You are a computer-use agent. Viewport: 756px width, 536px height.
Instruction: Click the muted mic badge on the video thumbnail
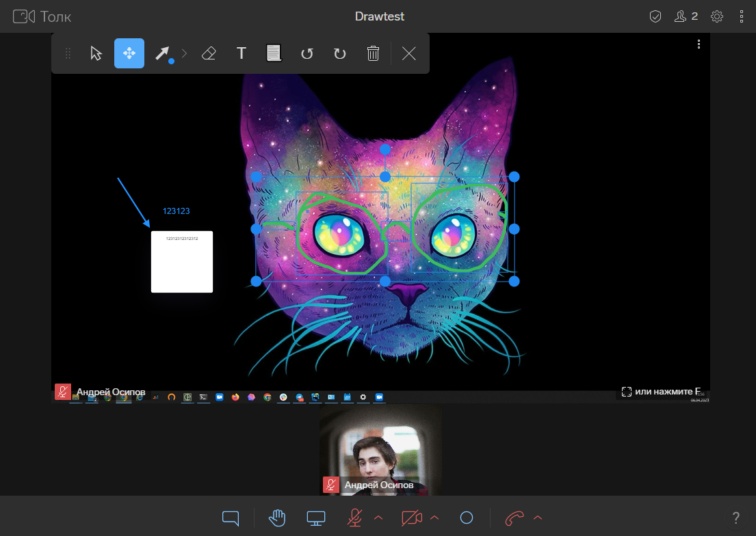[330, 485]
